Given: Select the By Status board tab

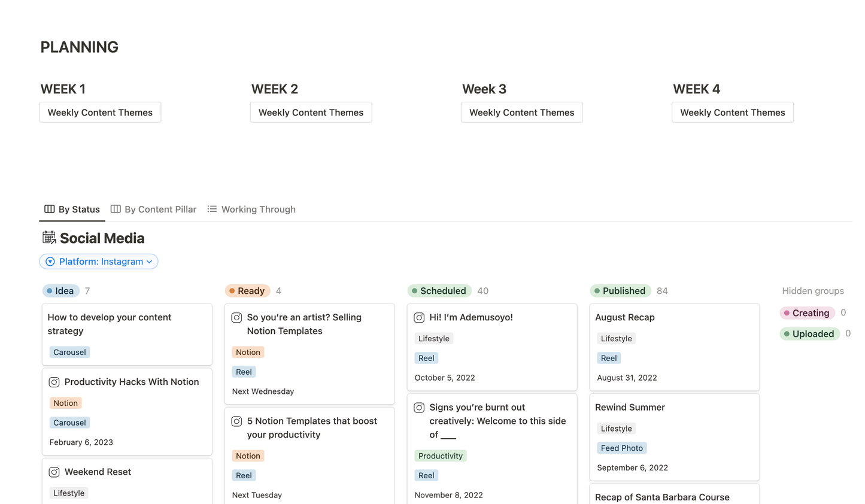Looking at the screenshot, I should pos(72,209).
